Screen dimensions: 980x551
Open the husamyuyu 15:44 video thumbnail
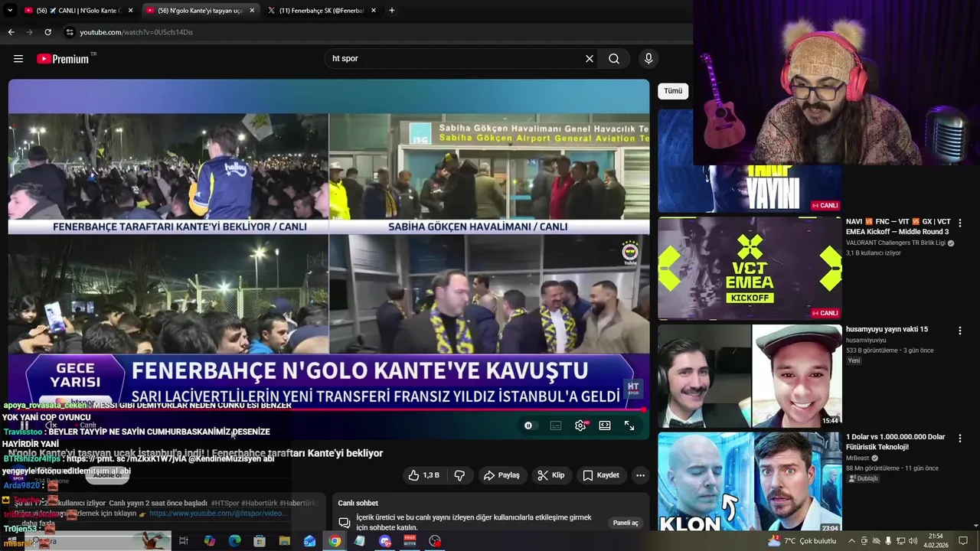(x=750, y=376)
